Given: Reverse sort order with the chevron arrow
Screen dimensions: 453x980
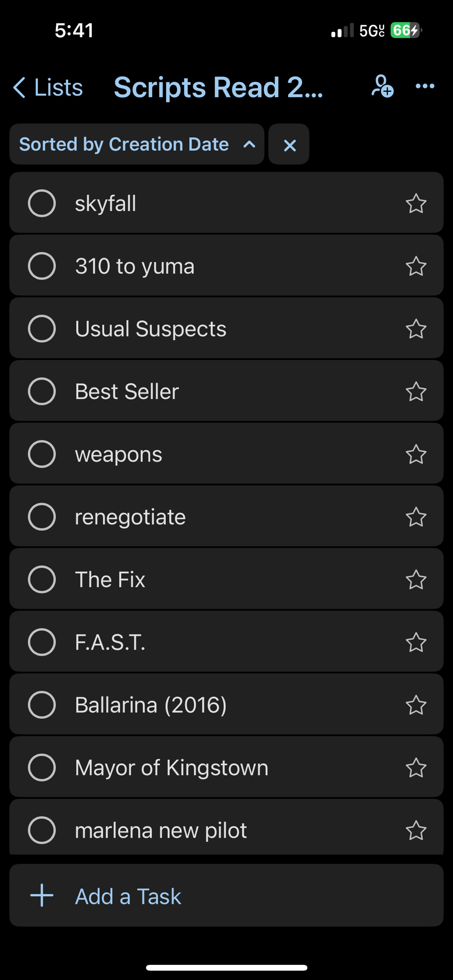Looking at the screenshot, I should 250,145.
